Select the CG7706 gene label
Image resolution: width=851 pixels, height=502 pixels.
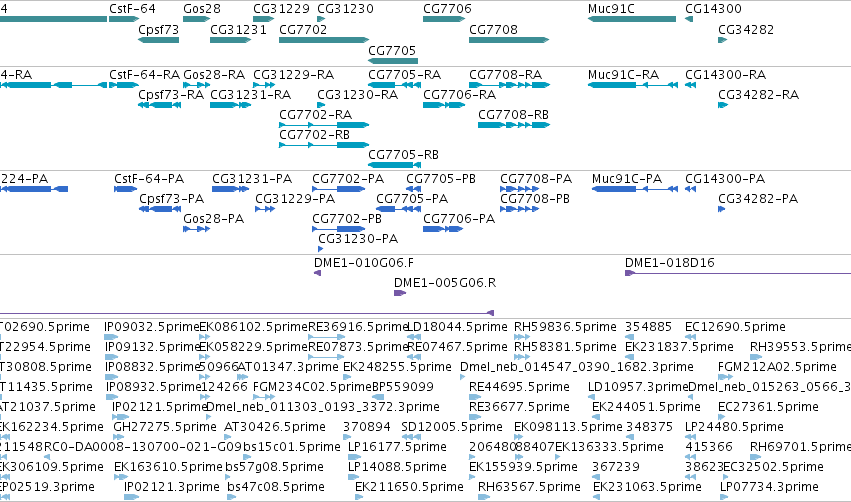[447, 9]
